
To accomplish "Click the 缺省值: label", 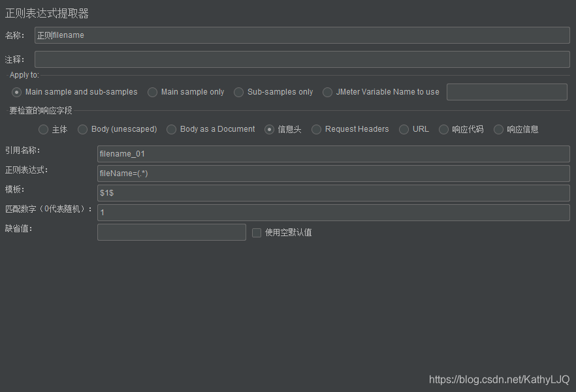I will (x=19, y=228).
